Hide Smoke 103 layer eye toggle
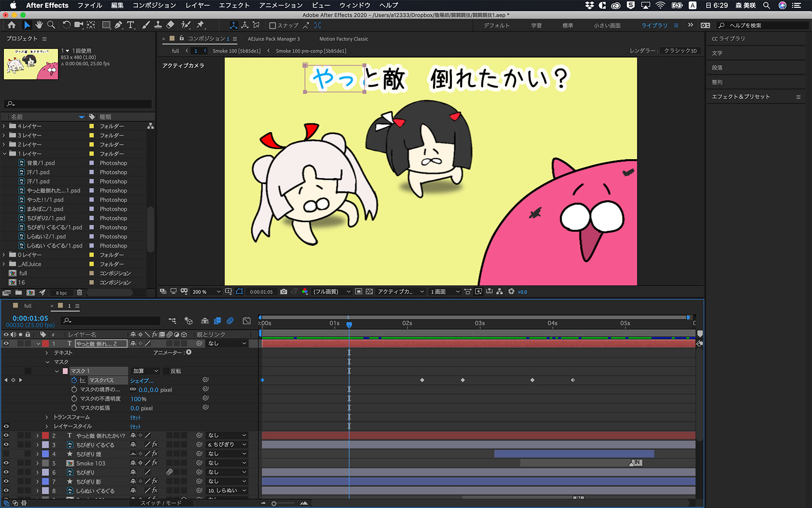The height and width of the screenshot is (508, 812). pos(6,463)
